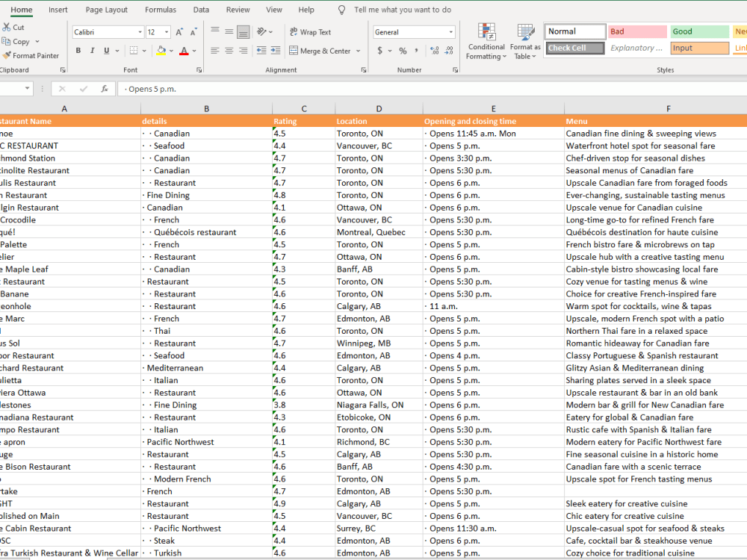Viewport: 747px width, 560px height.
Task: Expand the General number format dropdown
Action: (450, 32)
